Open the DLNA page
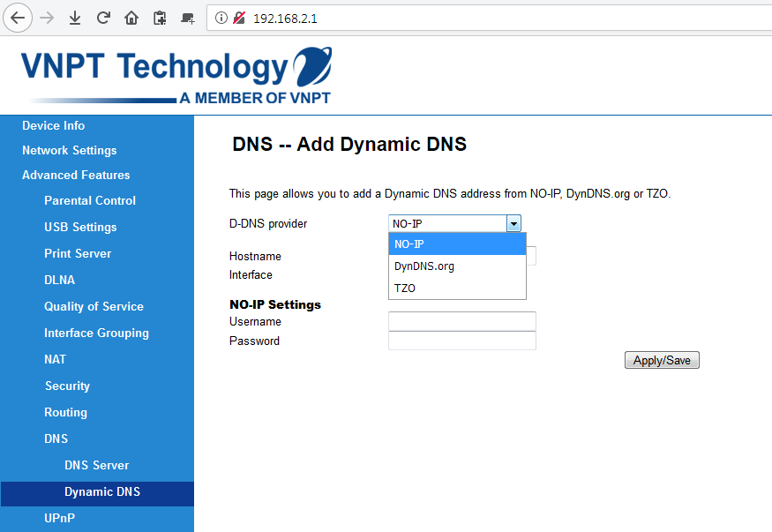The height and width of the screenshot is (532, 772). coord(60,280)
